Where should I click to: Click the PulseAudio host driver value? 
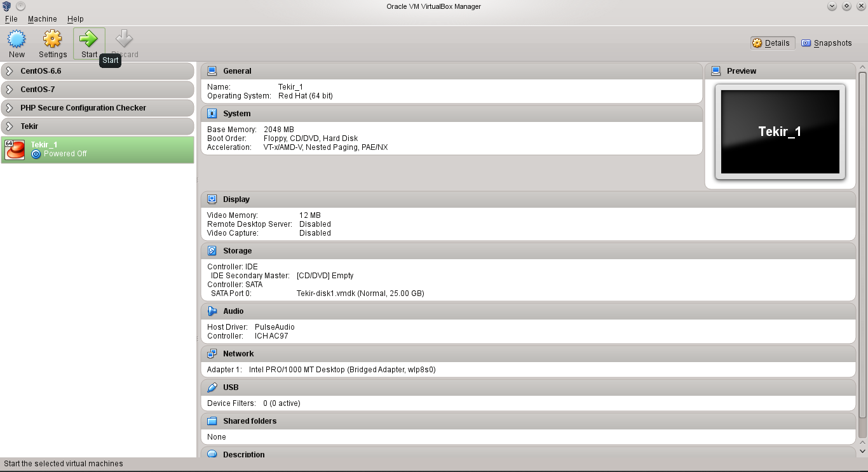click(x=275, y=327)
